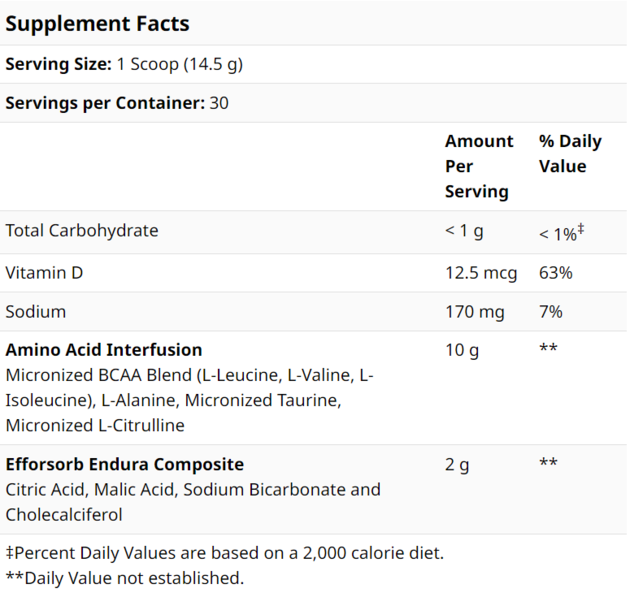Click the Daily Value not established footnote
Viewport: 630px width, 597px height.
[x=125, y=579]
